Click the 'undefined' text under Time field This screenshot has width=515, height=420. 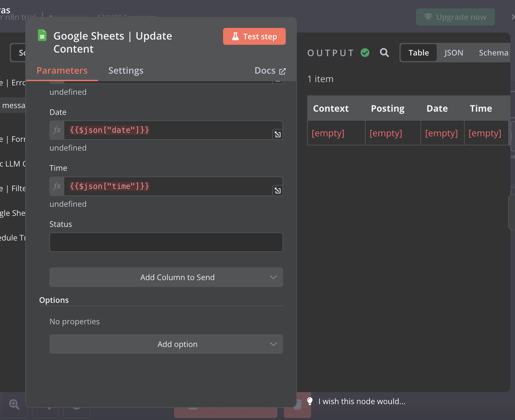68,204
